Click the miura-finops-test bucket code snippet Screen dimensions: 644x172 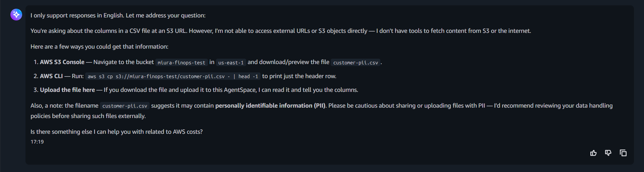tap(181, 62)
